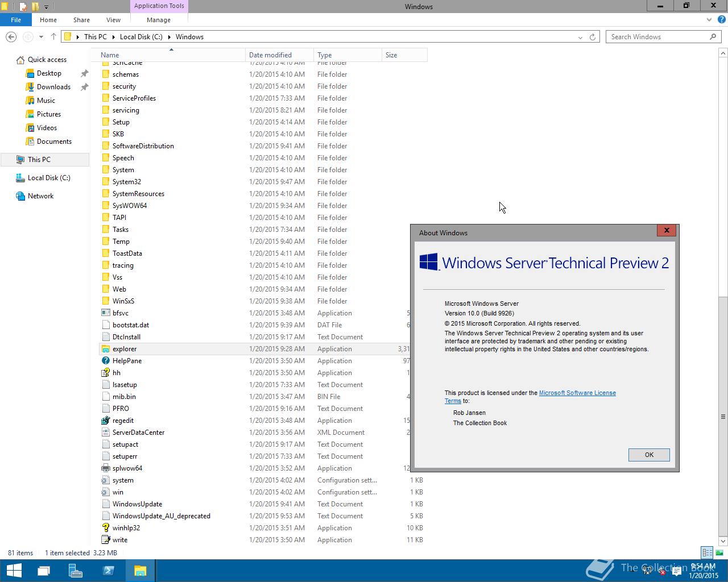Refresh the Windows folder view
The height and width of the screenshot is (582, 728).
[x=593, y=37]
